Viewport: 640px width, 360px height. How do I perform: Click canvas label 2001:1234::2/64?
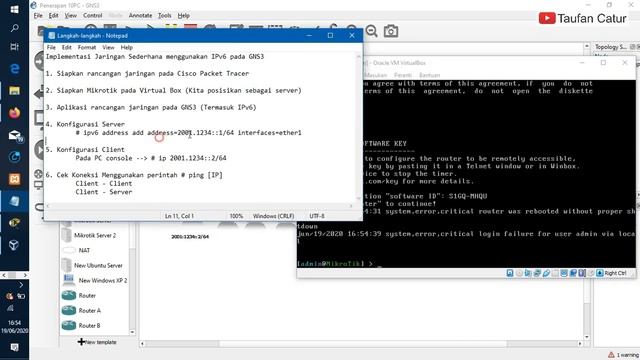(x=190, y=237)
